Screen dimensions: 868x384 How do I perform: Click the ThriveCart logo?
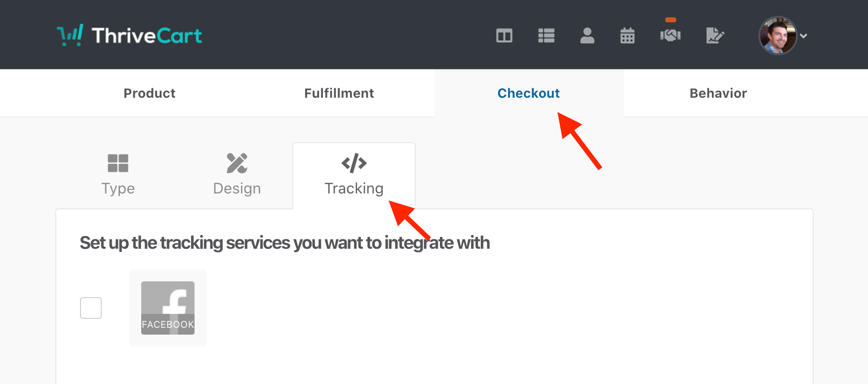(129, 35)
